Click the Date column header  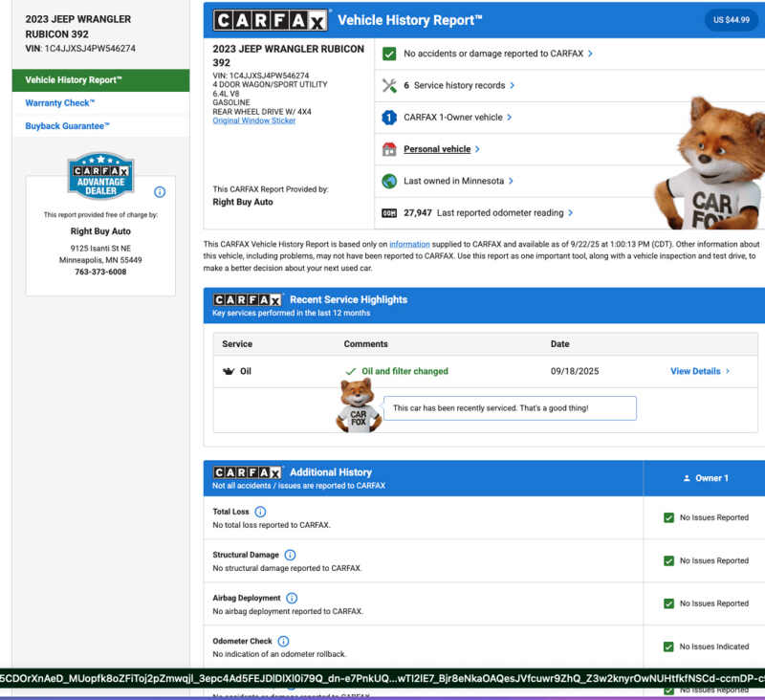560,344
